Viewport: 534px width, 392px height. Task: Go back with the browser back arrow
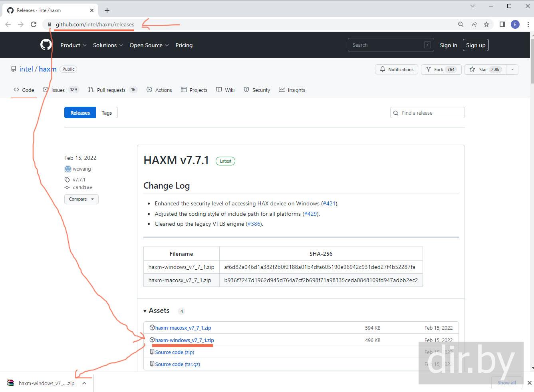click(8, 24)
